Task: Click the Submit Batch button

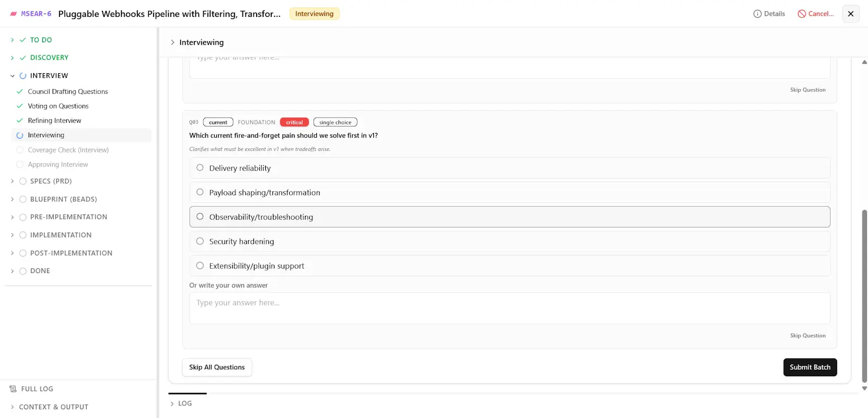Action: click(810, 368)
